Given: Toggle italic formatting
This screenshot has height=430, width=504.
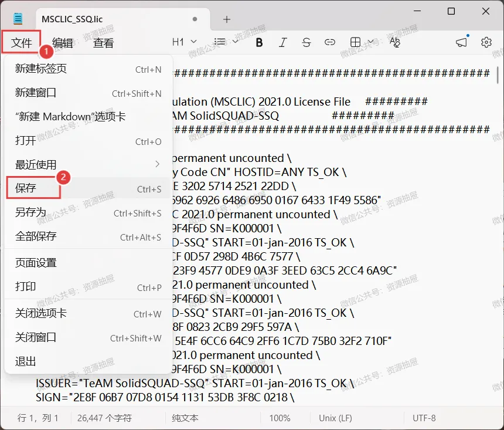Looking at the screenshot, I should point(282,42).
